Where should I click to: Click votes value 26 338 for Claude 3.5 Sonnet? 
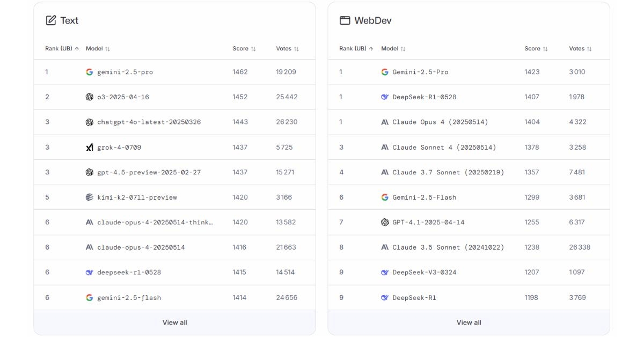pos(580,247)
